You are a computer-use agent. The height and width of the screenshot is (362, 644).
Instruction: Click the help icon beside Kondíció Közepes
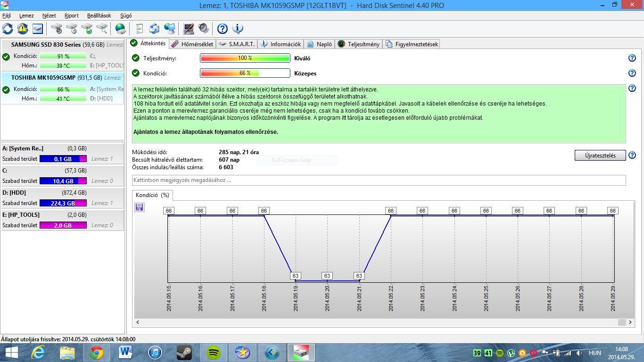[x=632, y=73]
